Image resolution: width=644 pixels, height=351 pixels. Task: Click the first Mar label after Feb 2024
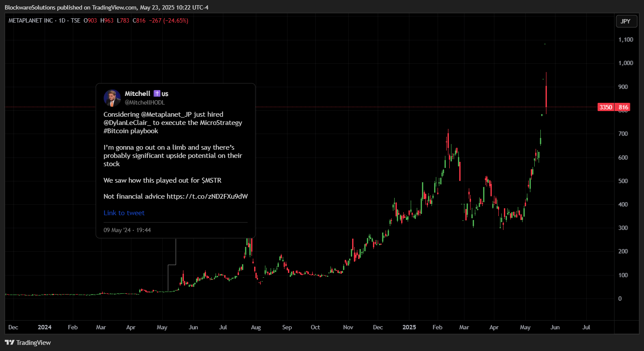pyautogui.click(x=101, y=327)
